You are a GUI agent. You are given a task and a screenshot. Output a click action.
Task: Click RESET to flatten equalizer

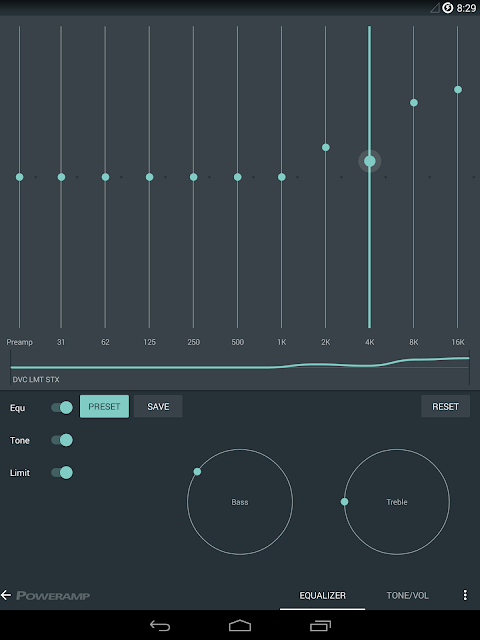click(x=445, y=407)
